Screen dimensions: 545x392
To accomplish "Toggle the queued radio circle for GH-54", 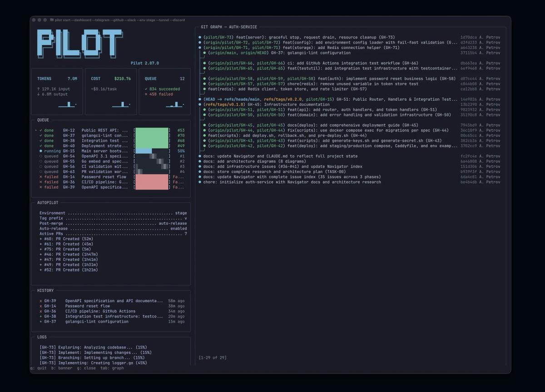I will (41, 156).
